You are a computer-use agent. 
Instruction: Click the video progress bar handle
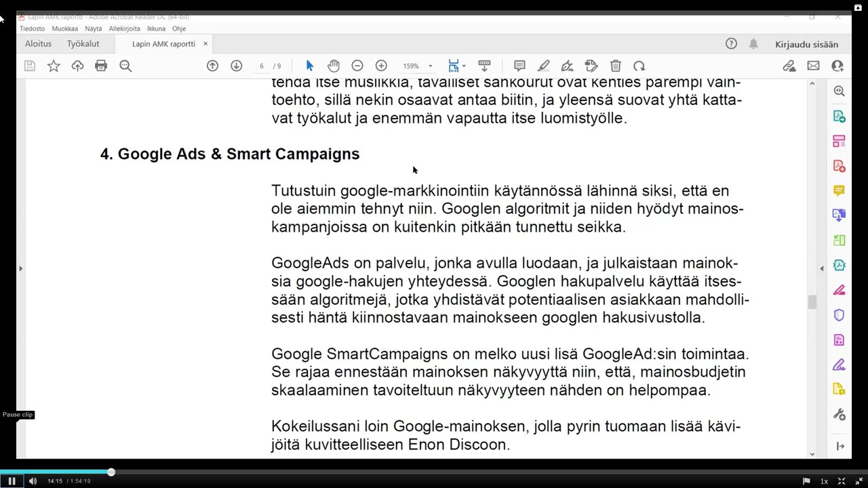111,472
